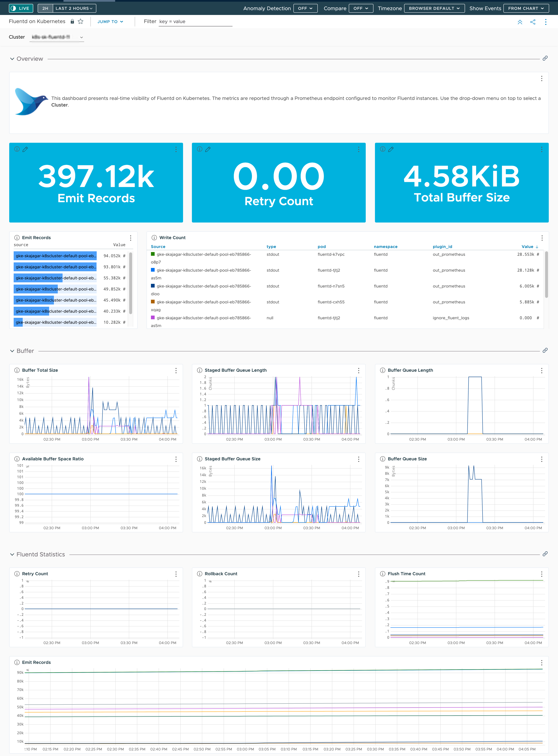This screenshot has width=558, height=756.
Task: Open the Timezone Browser Default dropdown
Action: coord(434,8)
